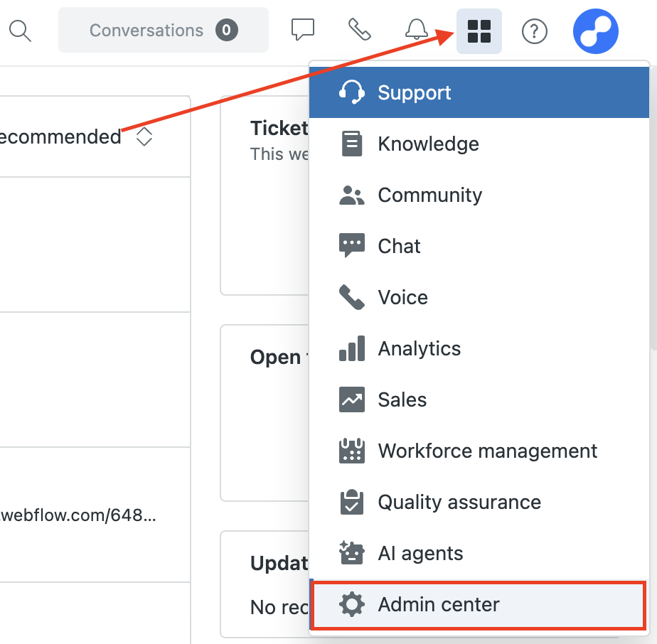Select Community in products menu

point(479,195)
